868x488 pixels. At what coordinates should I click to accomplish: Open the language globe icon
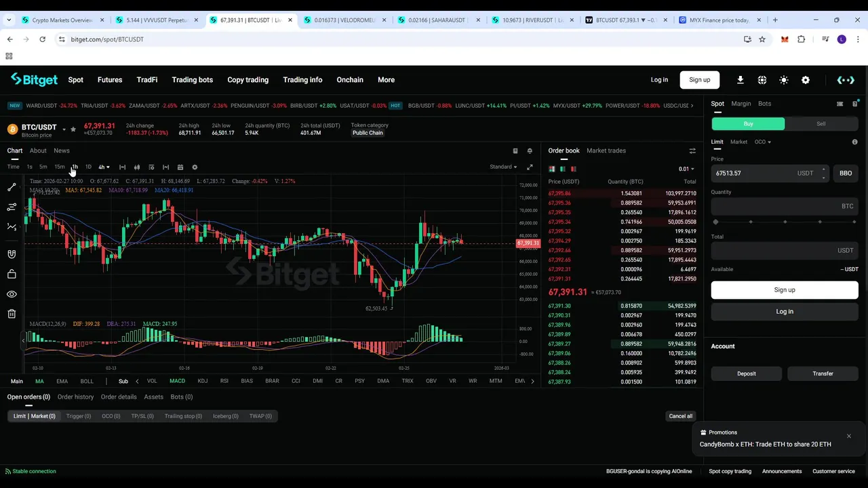tap(762, 80)
